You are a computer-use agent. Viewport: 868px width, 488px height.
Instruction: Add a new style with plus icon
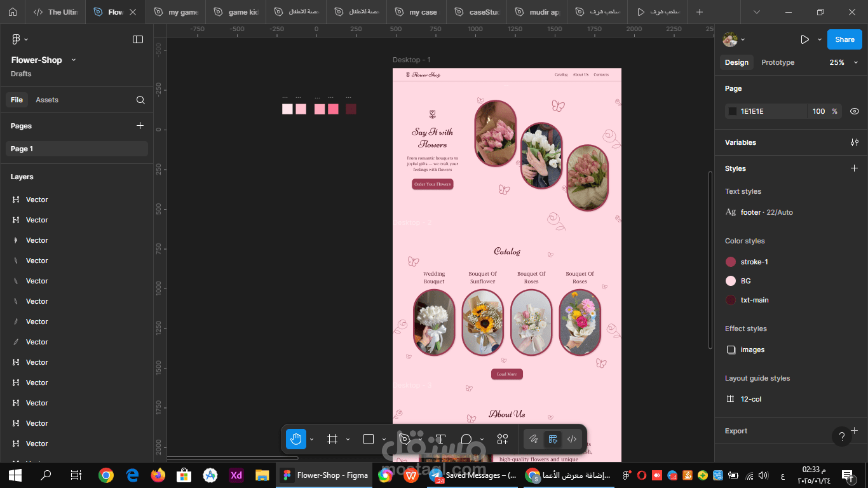click(855, 168)
